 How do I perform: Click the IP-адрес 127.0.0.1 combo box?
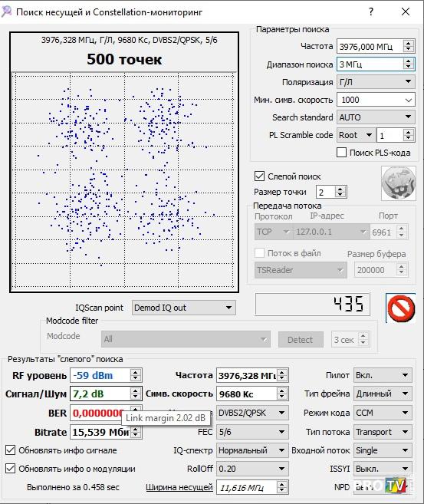[x=331, y=232]
